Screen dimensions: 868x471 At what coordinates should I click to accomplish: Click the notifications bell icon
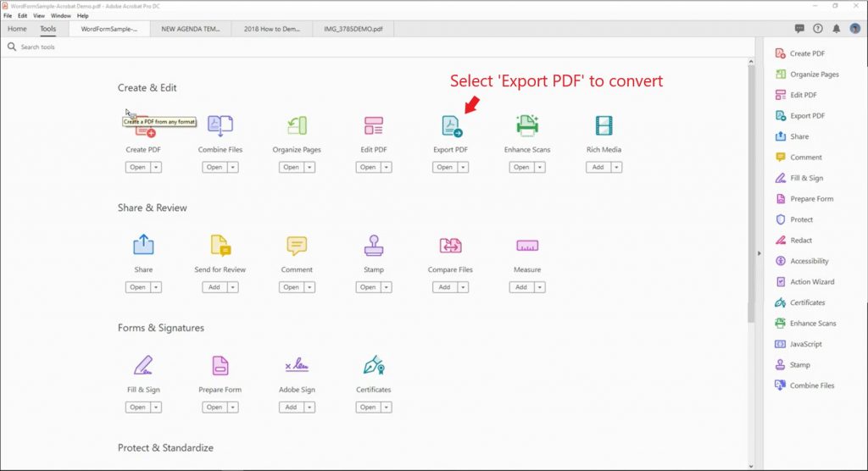click(x=837, y=28)
